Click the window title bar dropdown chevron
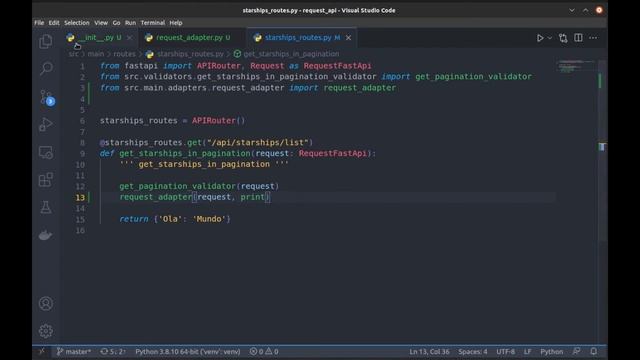Image resolution: width=640 pixels, height=360 pixels. pyautogui.click(x=571, y=10)
